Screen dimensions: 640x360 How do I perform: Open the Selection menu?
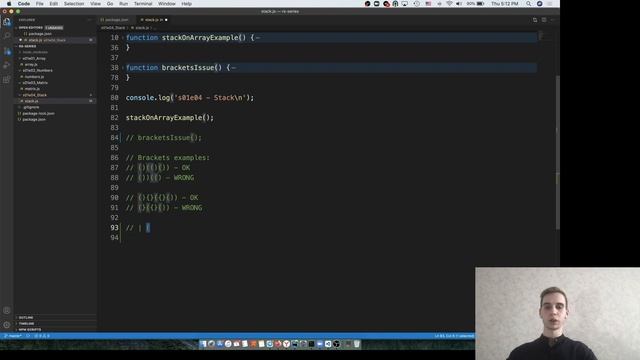pos(74,4)
